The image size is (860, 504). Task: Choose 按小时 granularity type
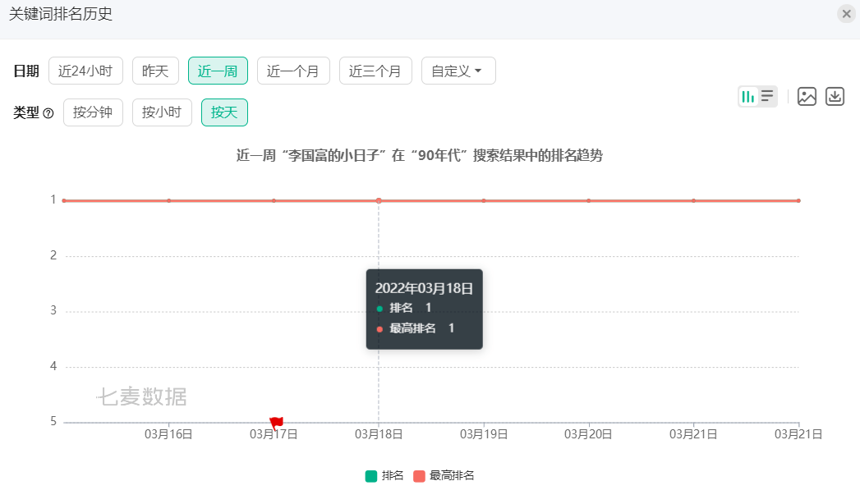[x=162, y=112]
